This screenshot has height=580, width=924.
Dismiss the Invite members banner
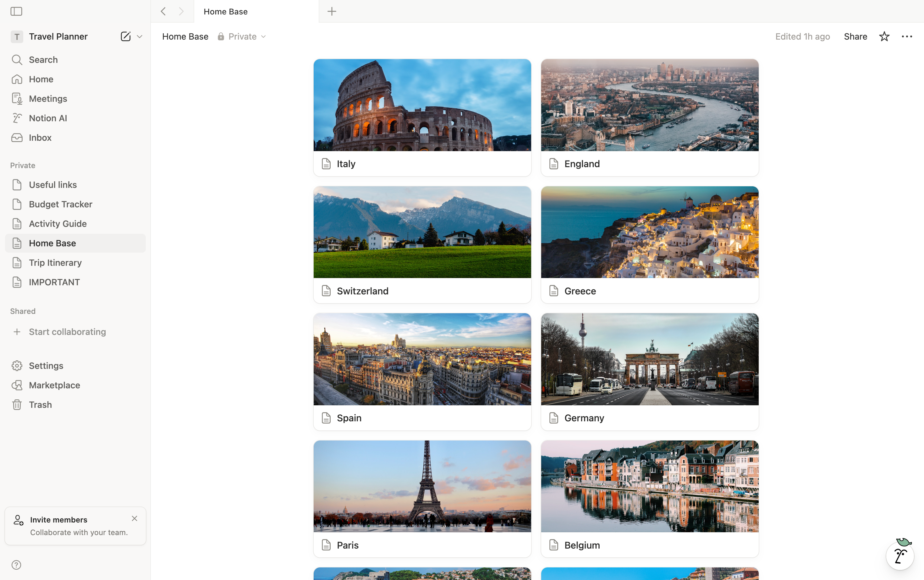pyautogui.click(x=134, y=519)
